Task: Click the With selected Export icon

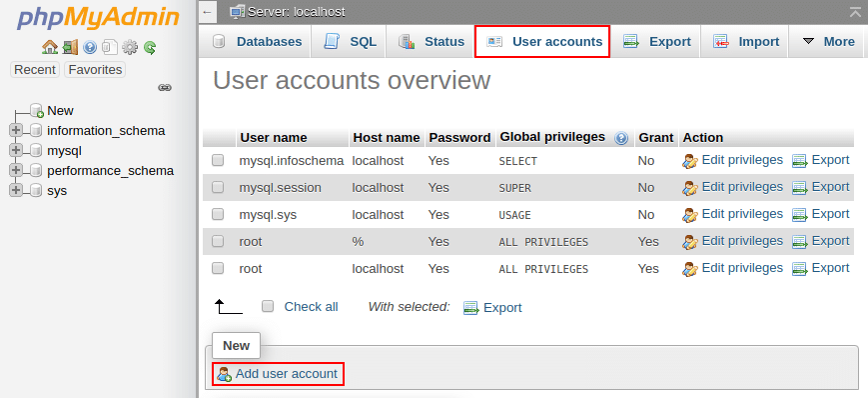Action: [470, 308]
